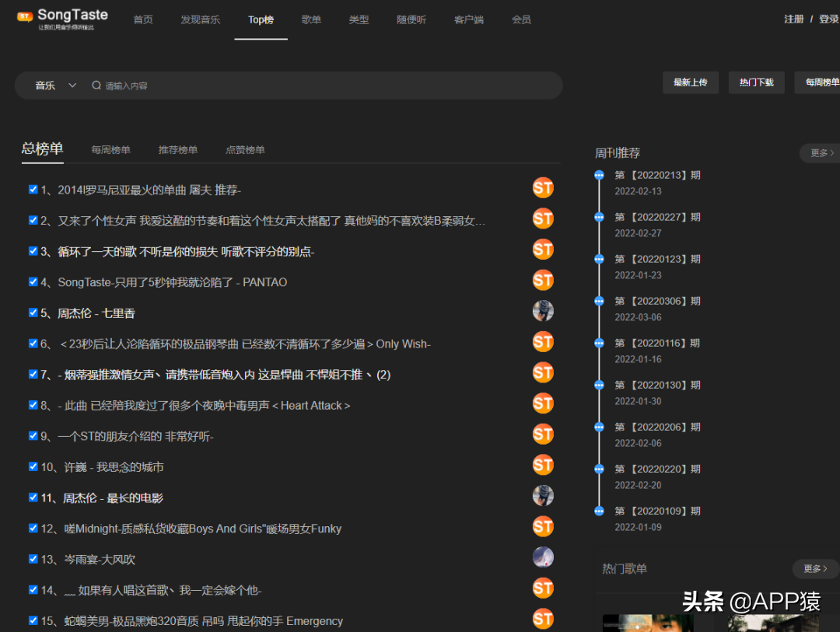Screen dimensions: 840x632
Task: Uncheck checkbox for 许巍 - 我思念的城市
Action: click(33, 466)
